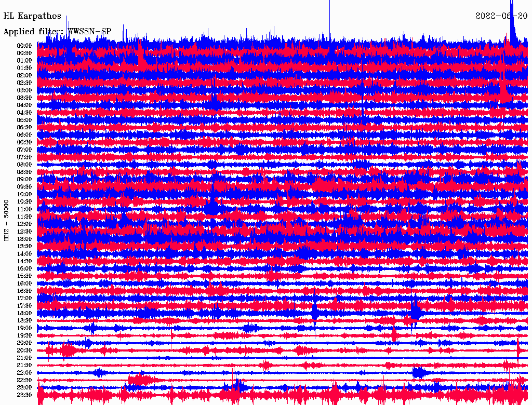Image resolution: width=532 pixels, height=405 pixels.
Task: Click the 07:30 time label
Action: [x=24, y=157]
